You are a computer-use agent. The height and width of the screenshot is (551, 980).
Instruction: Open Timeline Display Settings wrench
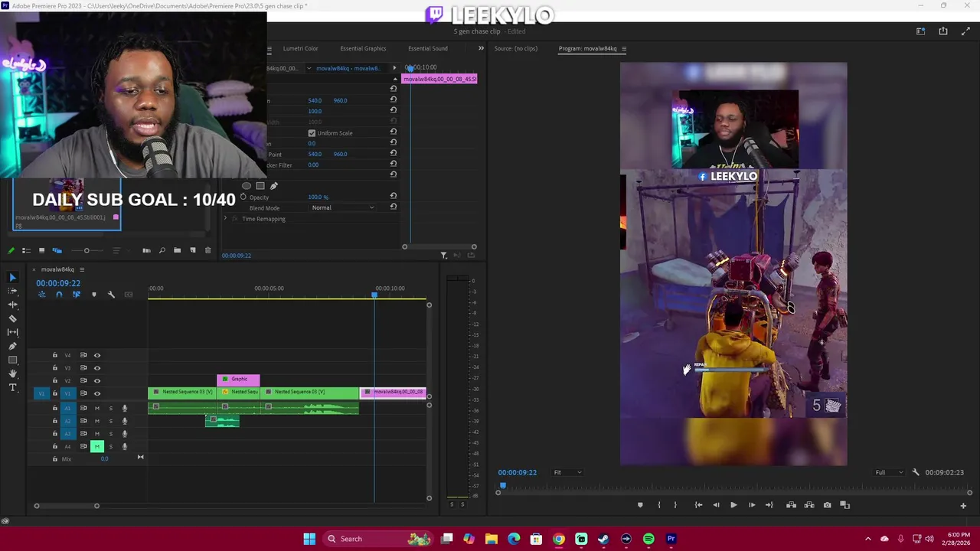[111, 295]
